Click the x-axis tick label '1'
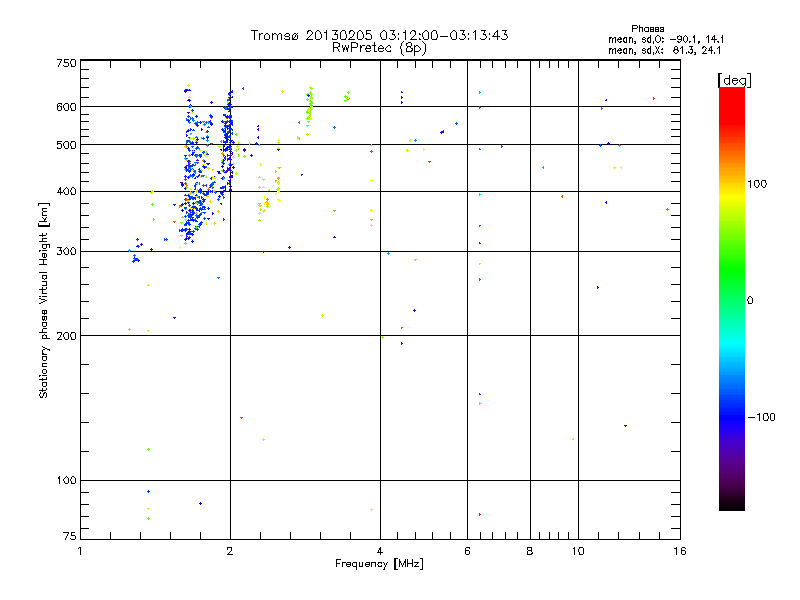 [80, 551]
